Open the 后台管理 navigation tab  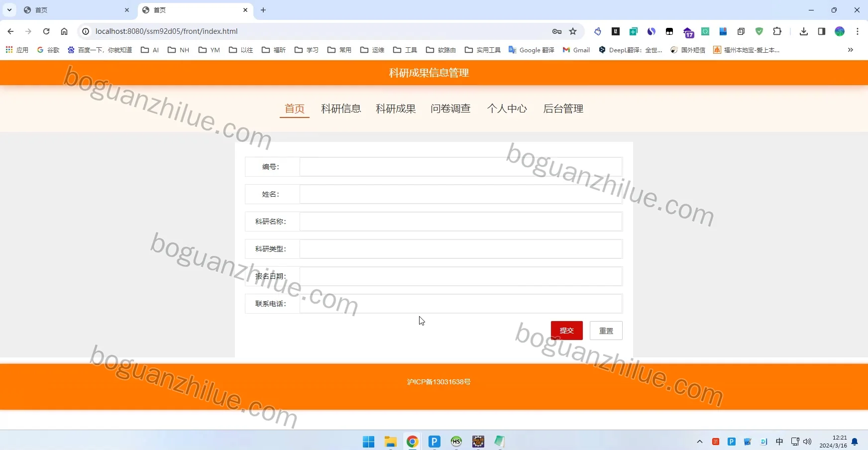[563, 109]
